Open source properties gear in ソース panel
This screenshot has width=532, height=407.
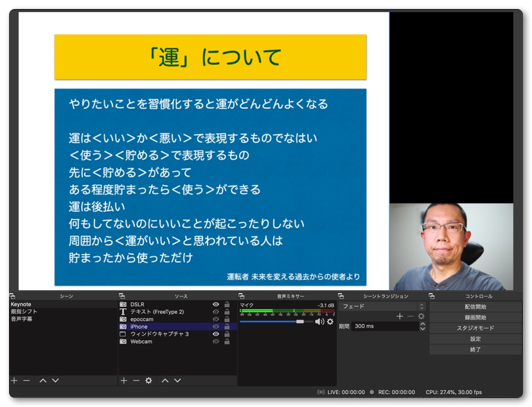pos(148,381)
